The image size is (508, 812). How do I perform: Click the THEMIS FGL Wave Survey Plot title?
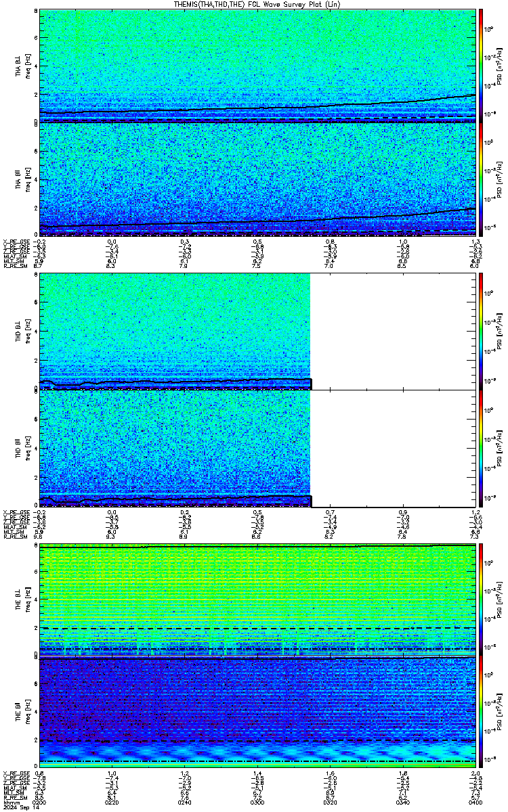point(257,4)
